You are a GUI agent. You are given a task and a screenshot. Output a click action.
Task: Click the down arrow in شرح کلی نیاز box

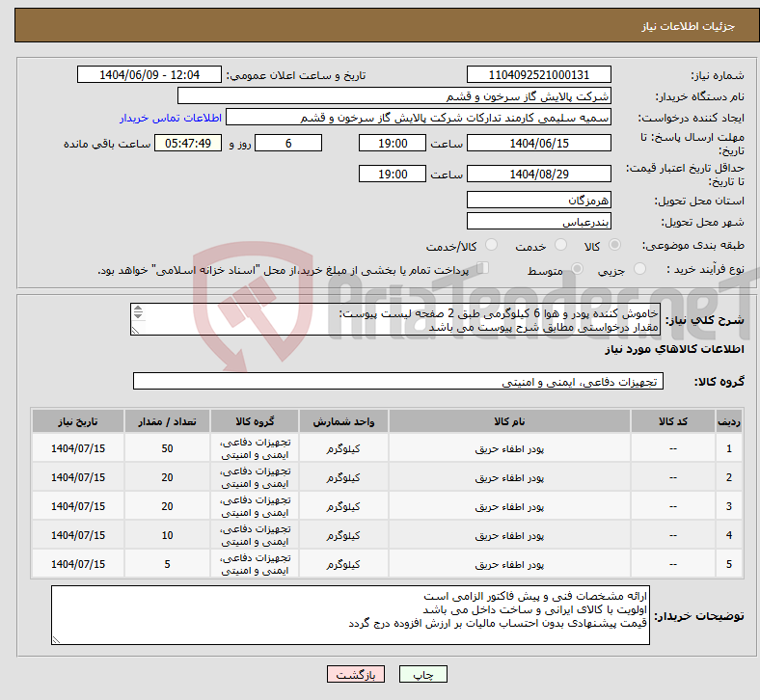(x=137, y=317)
